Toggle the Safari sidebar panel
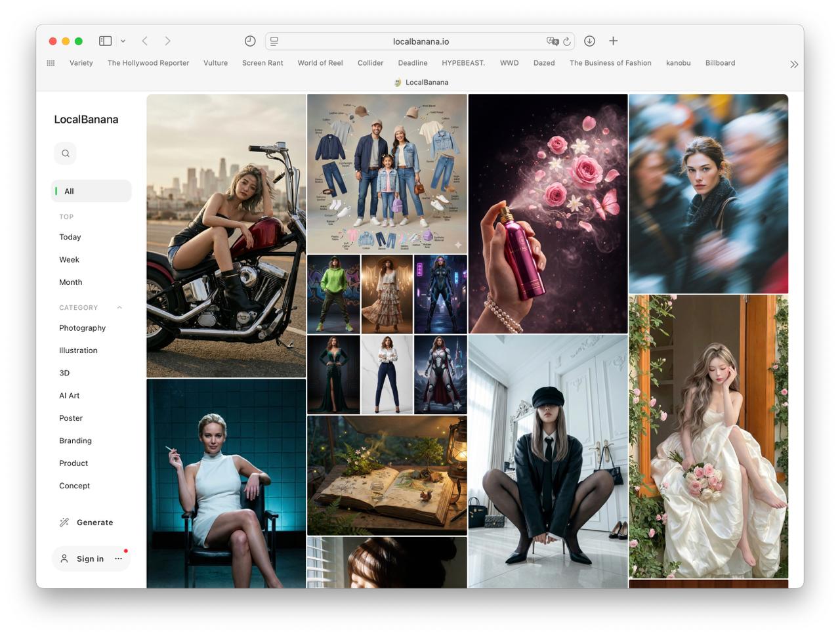Viewport: 840px width, 636px height. click(105, 41)
